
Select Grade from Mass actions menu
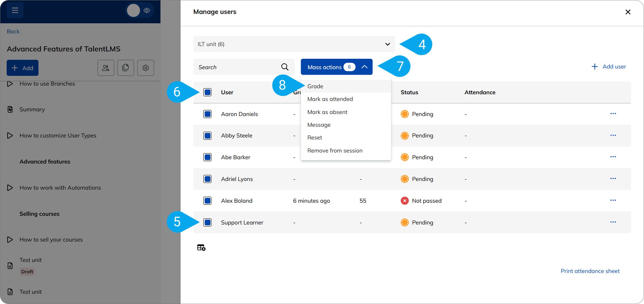[x=346, y=86]
